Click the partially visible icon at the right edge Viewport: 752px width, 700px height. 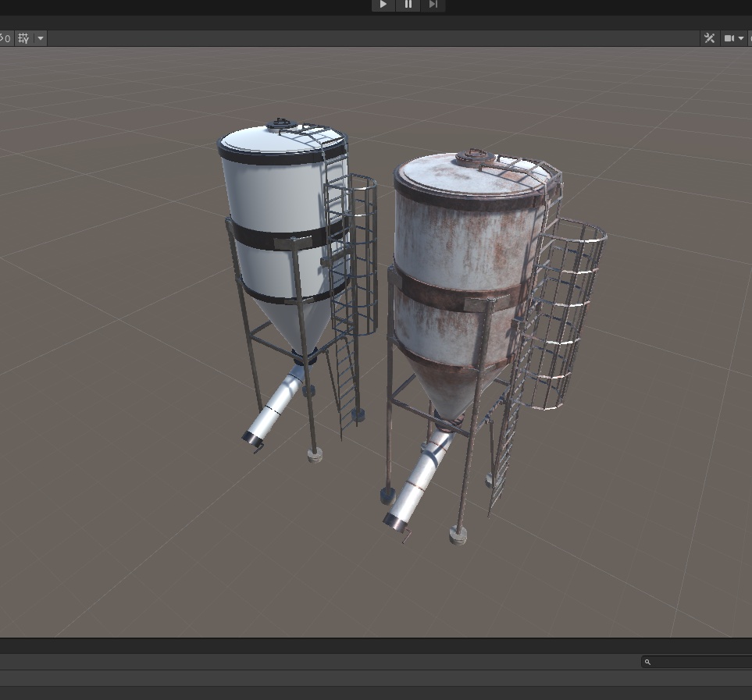(750, 37)
